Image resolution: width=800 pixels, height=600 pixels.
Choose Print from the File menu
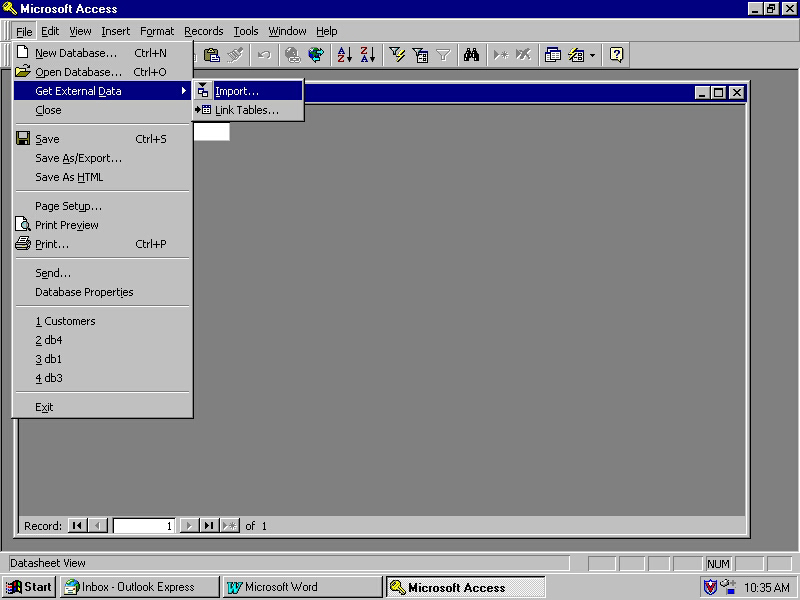click(x=102, y=244)
